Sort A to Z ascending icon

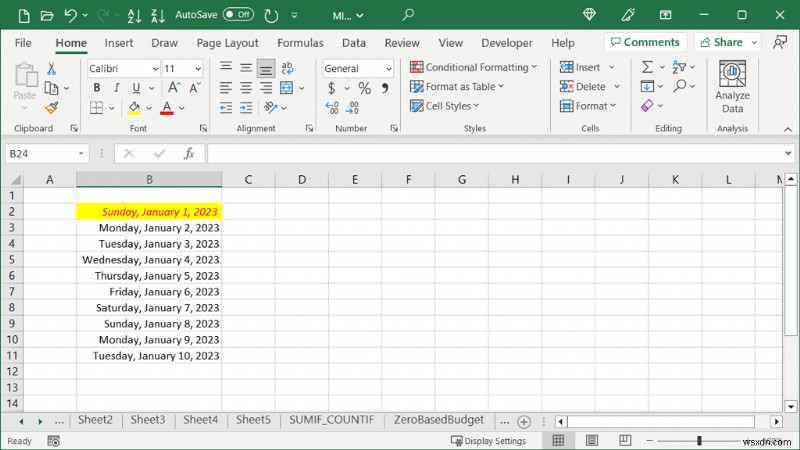[134, 16]
